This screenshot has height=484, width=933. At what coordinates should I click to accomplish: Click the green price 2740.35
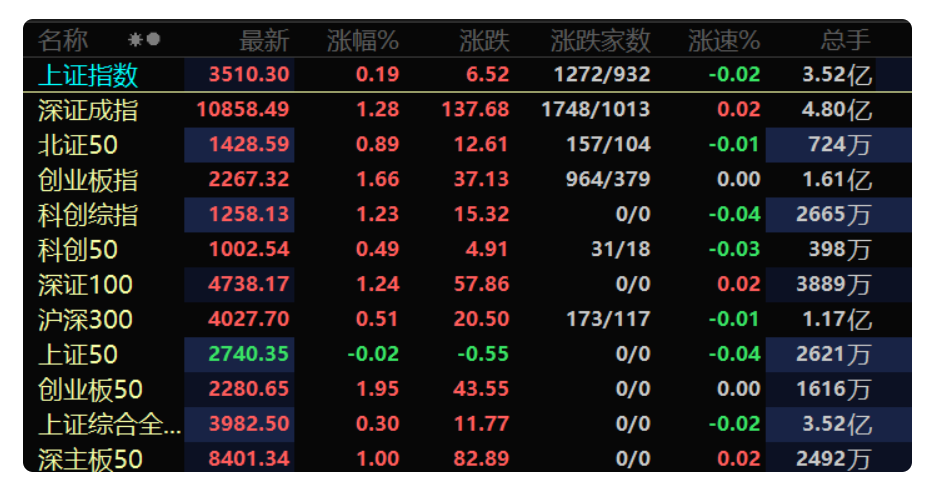click(x=249, y=354)
